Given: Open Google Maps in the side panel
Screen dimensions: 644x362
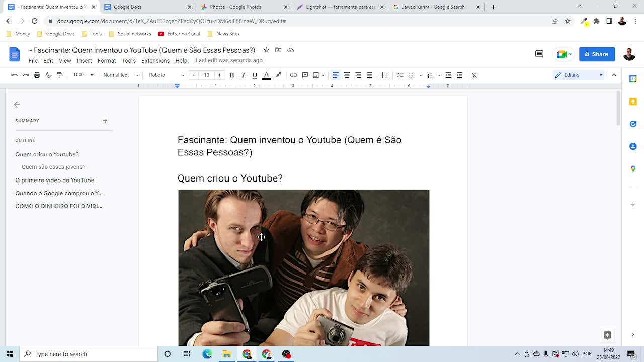Looking at the screenshot, I should (x=633, y=169).
